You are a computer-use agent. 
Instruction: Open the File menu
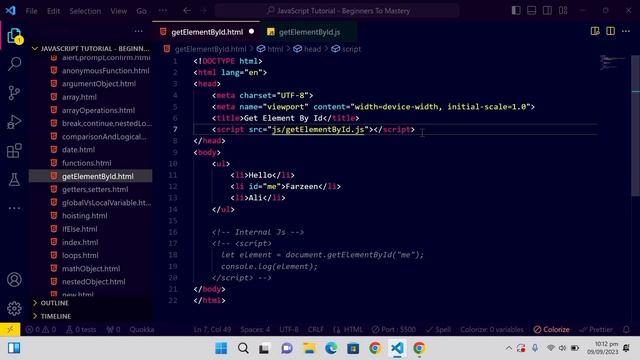[x=31, y=11]
